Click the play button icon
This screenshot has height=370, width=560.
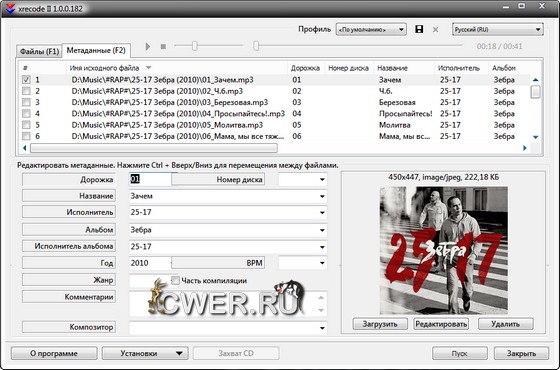(148, 46)
